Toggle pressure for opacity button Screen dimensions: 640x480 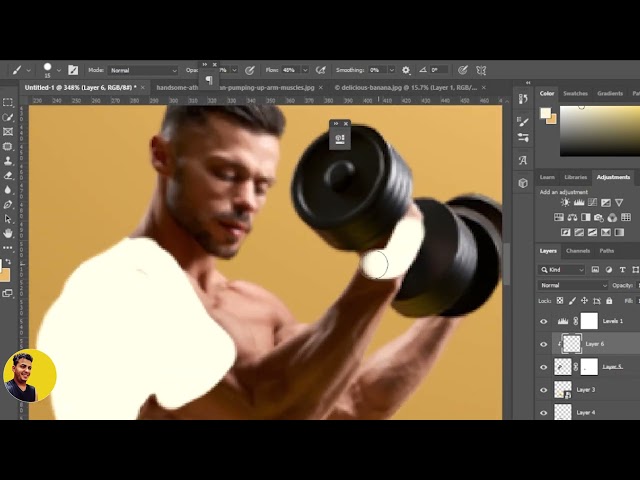(x=249, y=70)
